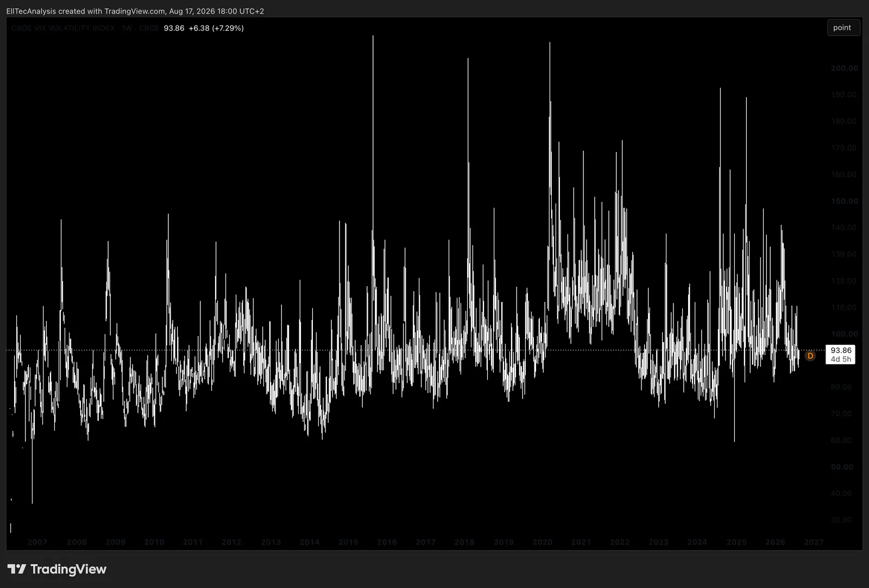The height and width of the screenshot is (588, 869).
Task: Click the 2012 label on time axis
Action: pos(231,542)
